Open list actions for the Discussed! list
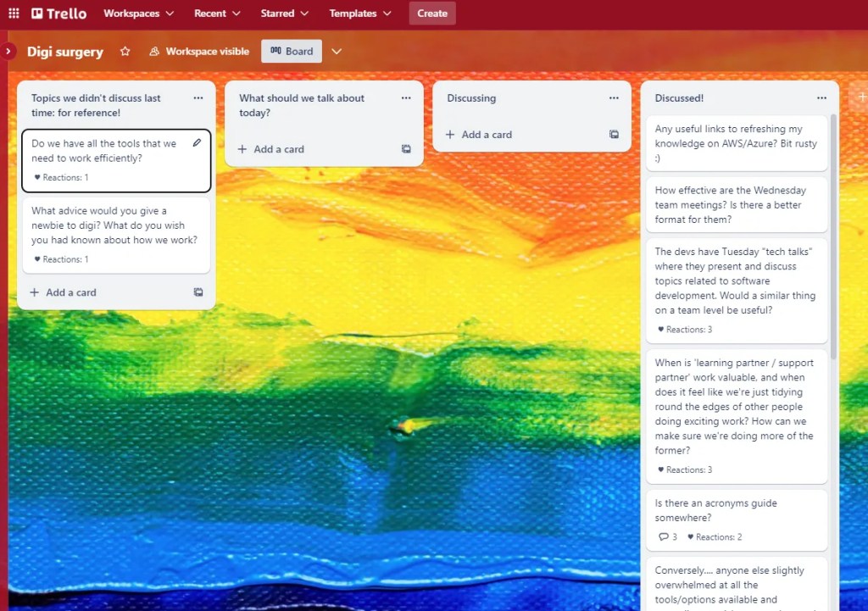868x611 pixels. [821, 98]
